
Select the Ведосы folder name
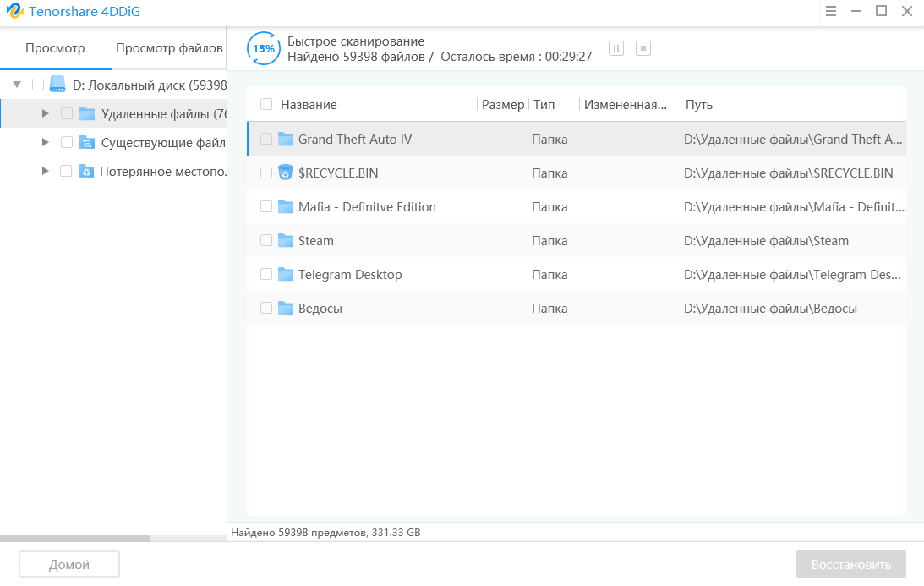[320, 309]
